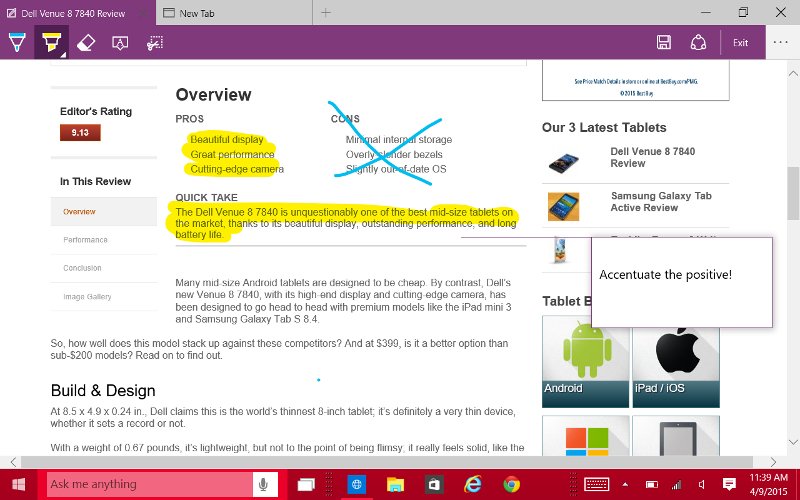Click the Best Buy price match ad
Screen dimensions: 800x500
click(x=636, y=81)
